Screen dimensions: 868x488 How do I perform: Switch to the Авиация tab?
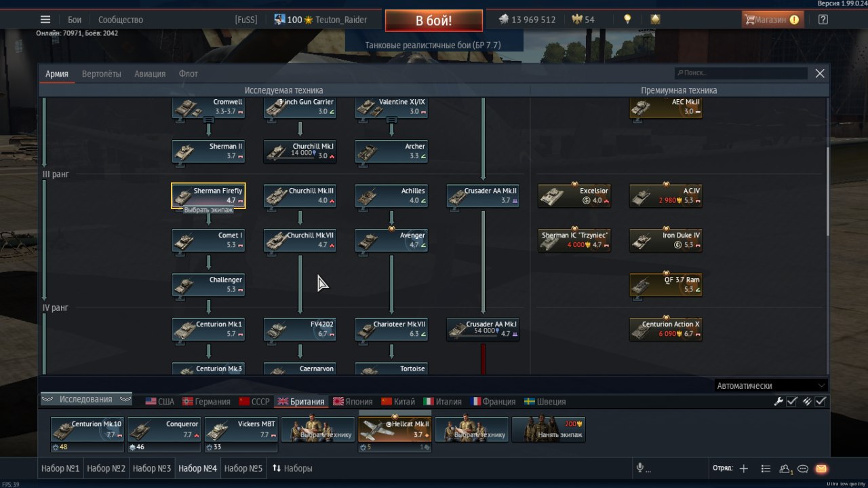tap(150, 73)
